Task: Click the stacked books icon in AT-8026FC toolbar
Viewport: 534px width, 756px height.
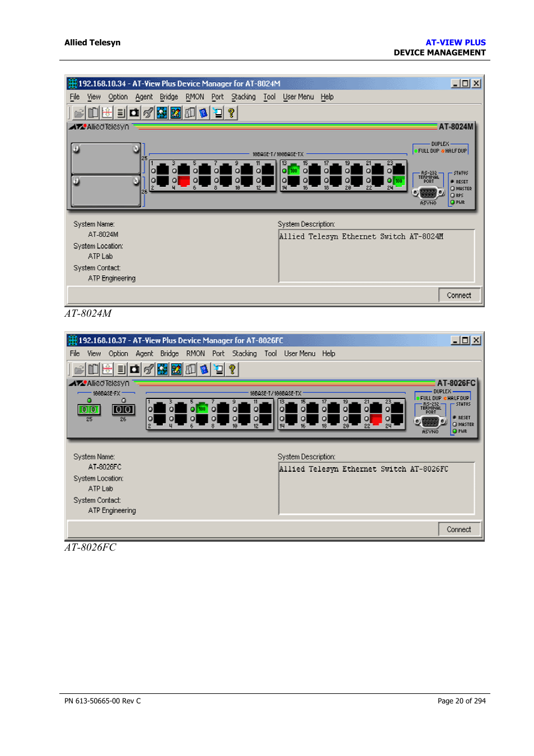Action: 190,369
